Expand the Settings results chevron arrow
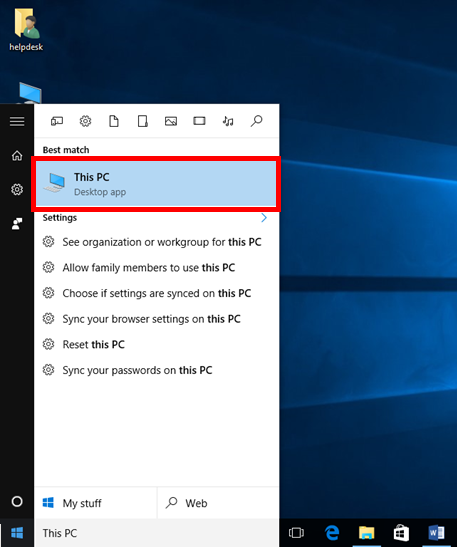The height and width of the screenshot is (548, 457). (264, 218)
